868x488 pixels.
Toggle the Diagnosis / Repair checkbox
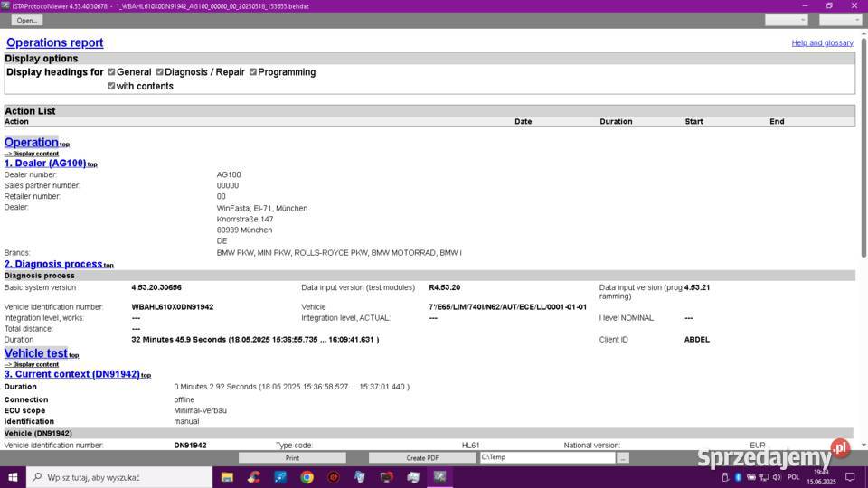pyautogui.click(x=160, y=72)
